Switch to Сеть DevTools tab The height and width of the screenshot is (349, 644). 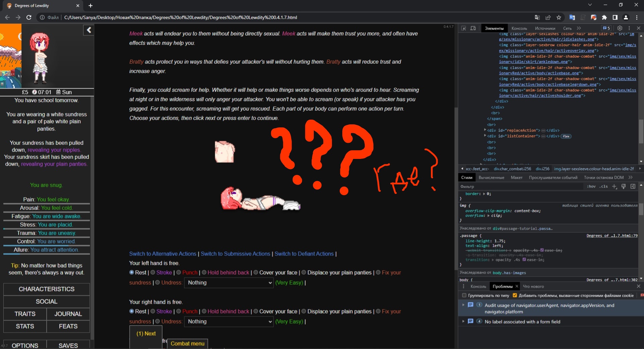(x=567, y=28)
